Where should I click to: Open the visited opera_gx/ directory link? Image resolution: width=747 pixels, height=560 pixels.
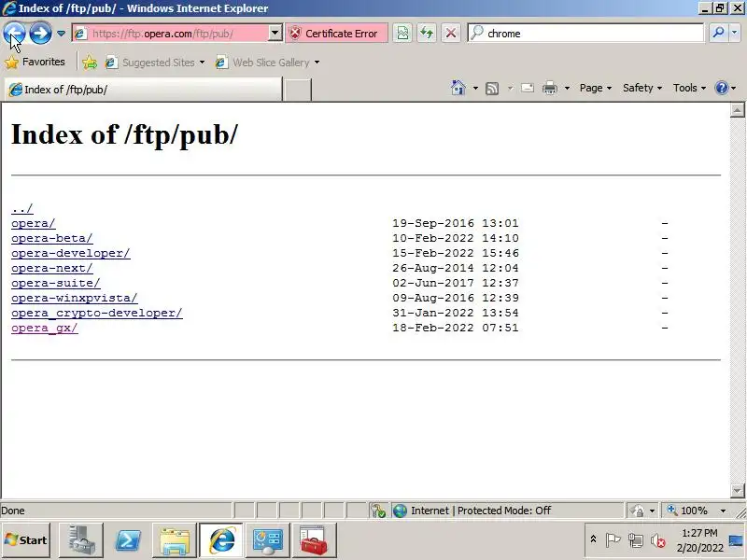44,329
